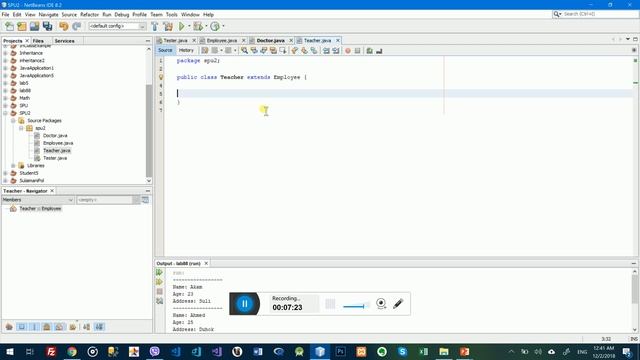
Task: Click the Source view button
Action: (165, 50)
